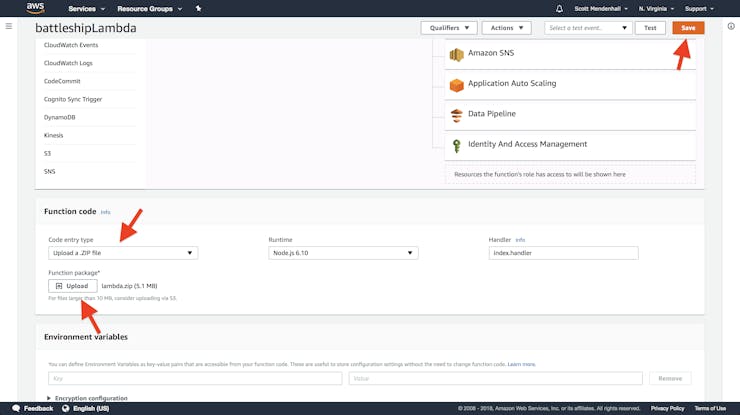
Task: Open the N. Virginia region menu
Action: point(656,8)
